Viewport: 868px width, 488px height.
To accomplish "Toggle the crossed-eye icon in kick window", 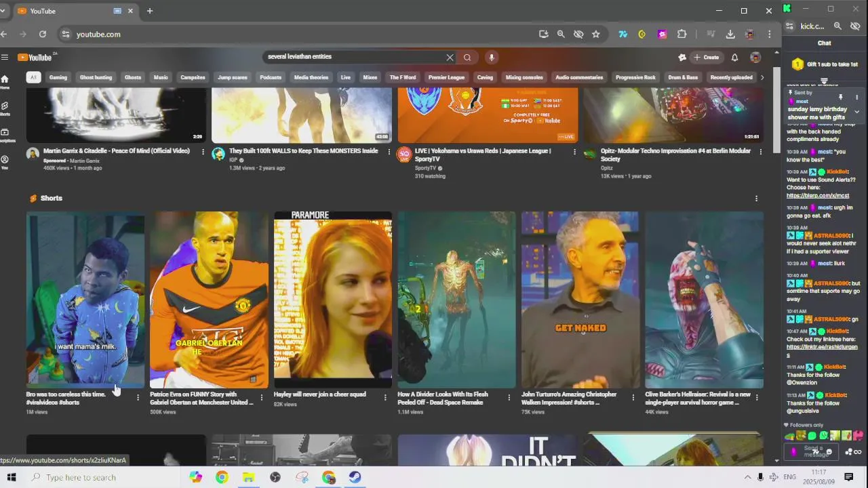I will (855, 26).
